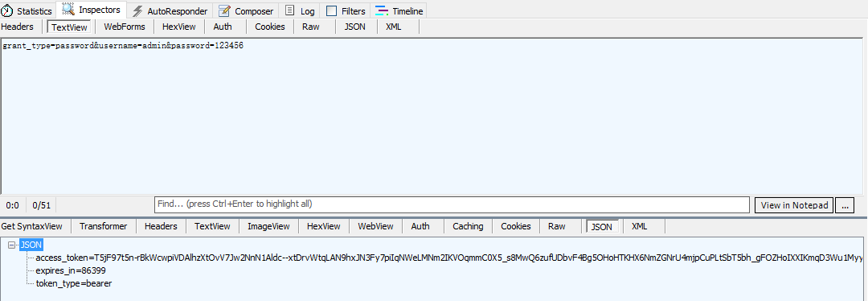Open response Cookies tab
The width and height of the screenshot is (868, 301).
[x=516, y=226]
